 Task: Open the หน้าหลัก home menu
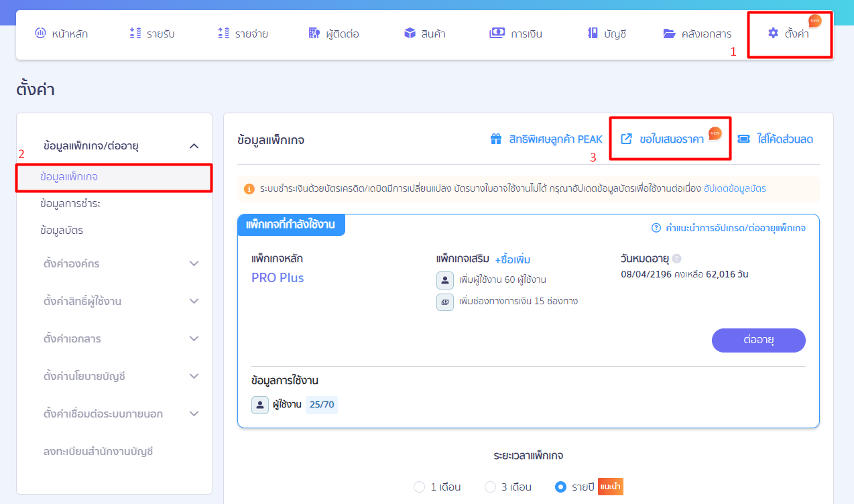(61, 34)
